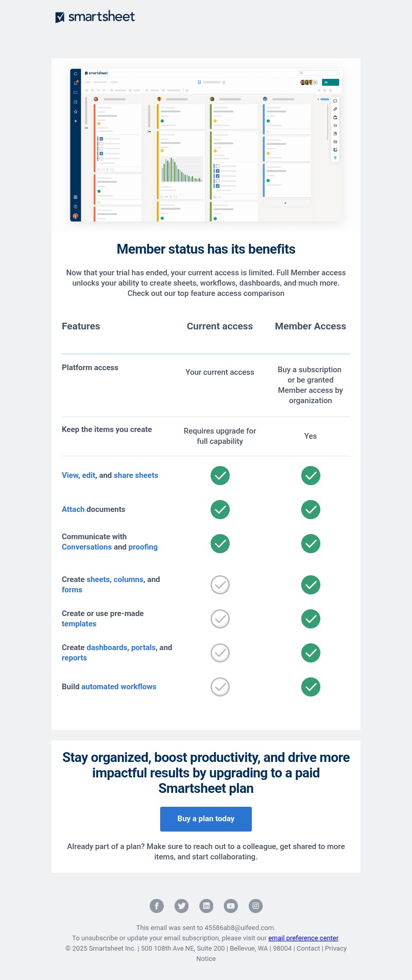Click grey check icon for pre-made templates
Viewport: 412px width, 980px height.
click(x=220, y=619)
